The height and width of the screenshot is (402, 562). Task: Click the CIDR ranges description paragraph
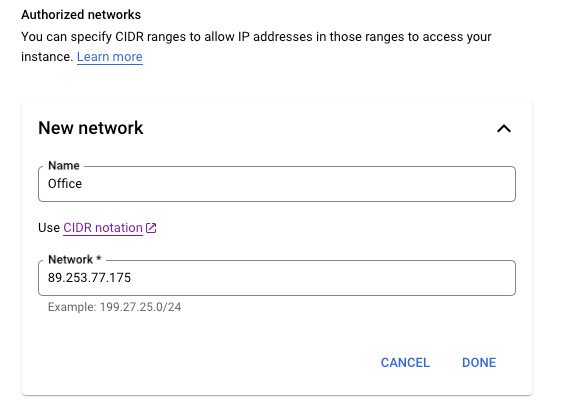(x=256, y=47)
